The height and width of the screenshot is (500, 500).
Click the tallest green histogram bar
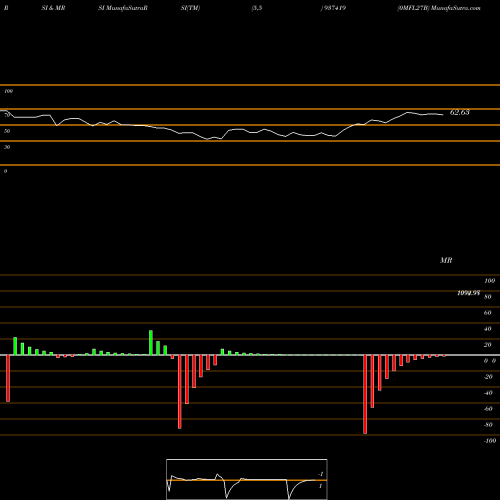coord(151,343)
